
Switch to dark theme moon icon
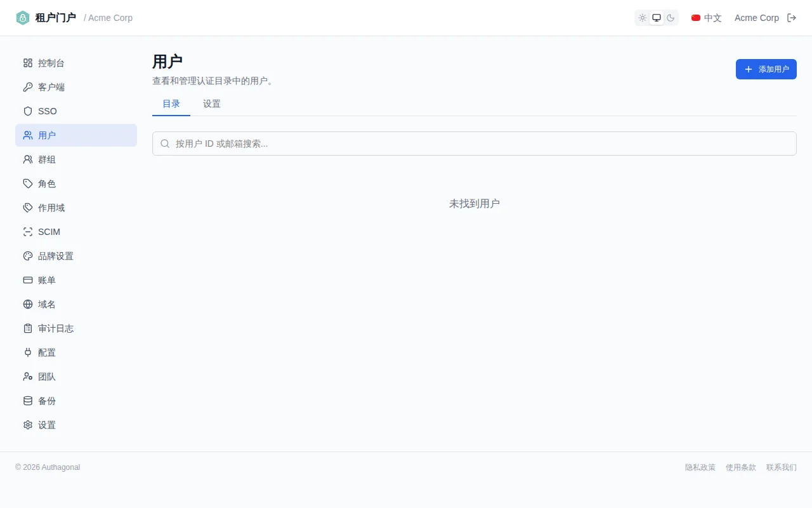pyautogui.click(x=671, y=18)
